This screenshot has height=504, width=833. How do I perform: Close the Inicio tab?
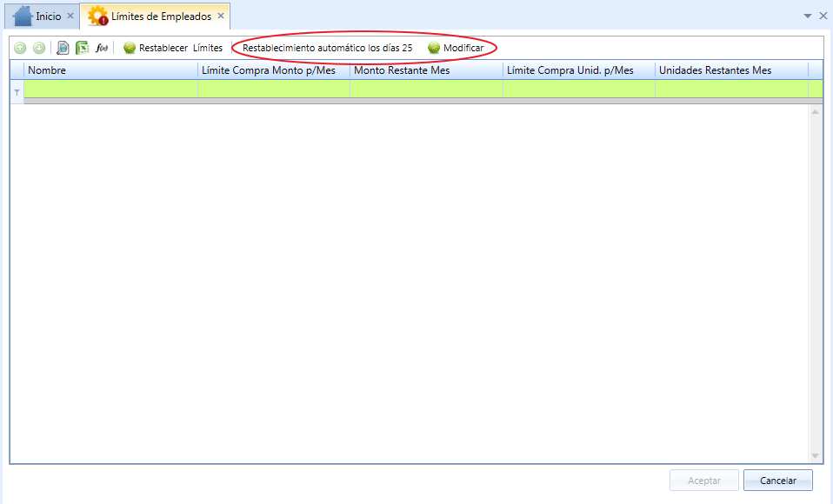tap(70, 16)
